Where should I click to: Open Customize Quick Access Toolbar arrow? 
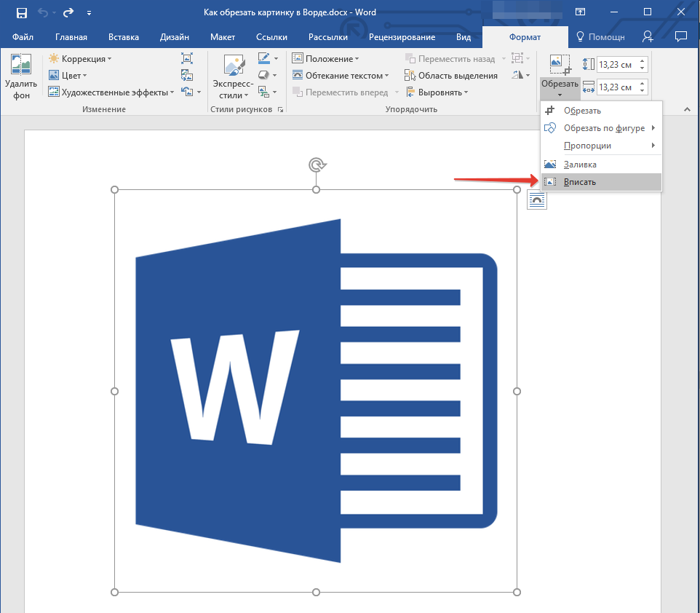tap(89, 13)
